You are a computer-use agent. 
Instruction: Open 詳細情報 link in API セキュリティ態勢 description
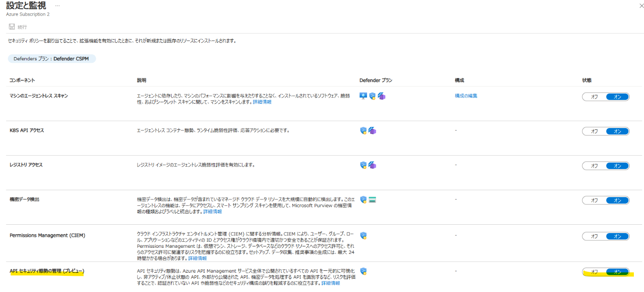click(x=331, y=283)
